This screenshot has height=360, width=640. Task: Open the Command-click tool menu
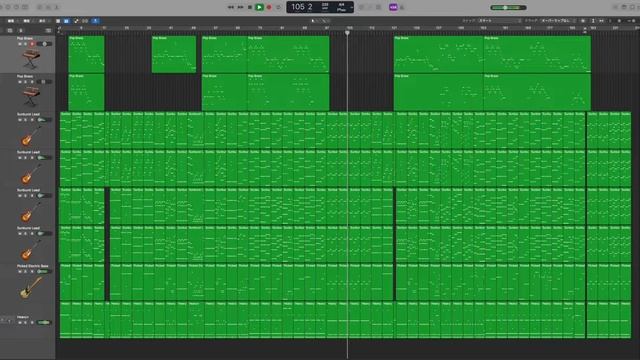pos(324,21)
